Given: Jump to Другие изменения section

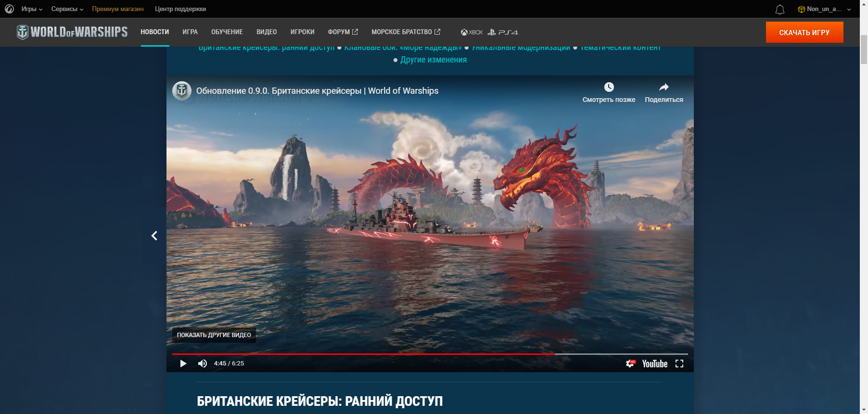Looking at the screenshot, I should tap(434, 60).
